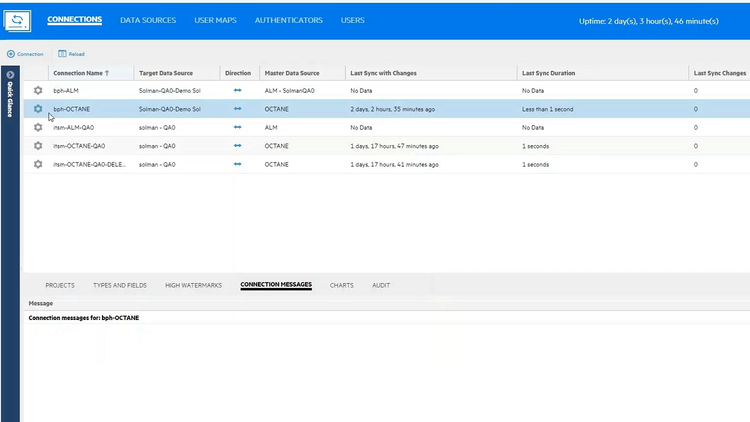Select CONNECTION MESSAGES tab
750x422 pixels.
[x=276, y=285]
